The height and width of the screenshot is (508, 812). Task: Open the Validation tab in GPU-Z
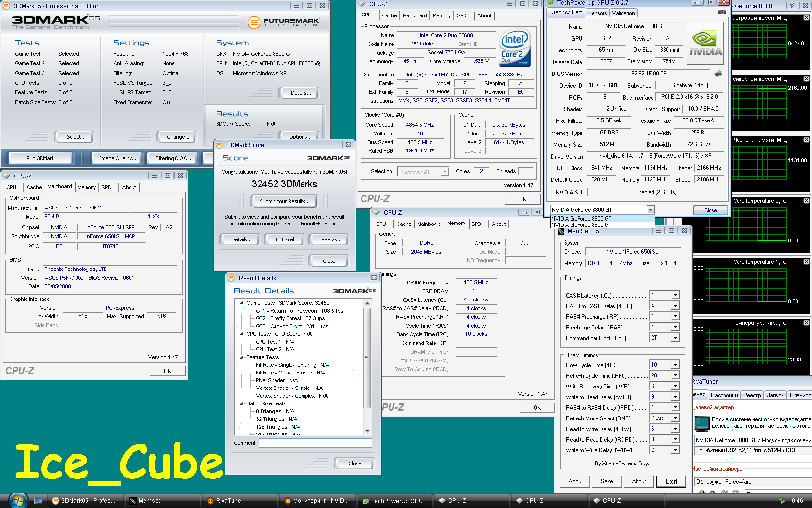[623, 13]
